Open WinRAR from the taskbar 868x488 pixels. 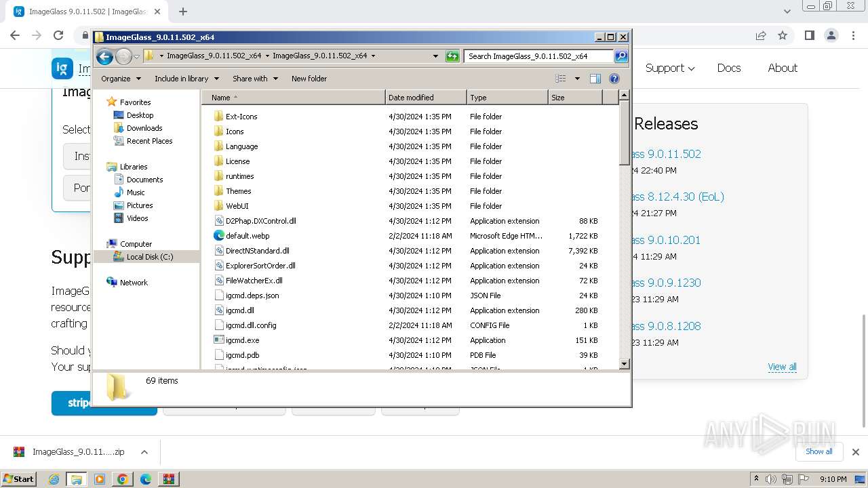[168, 479]
